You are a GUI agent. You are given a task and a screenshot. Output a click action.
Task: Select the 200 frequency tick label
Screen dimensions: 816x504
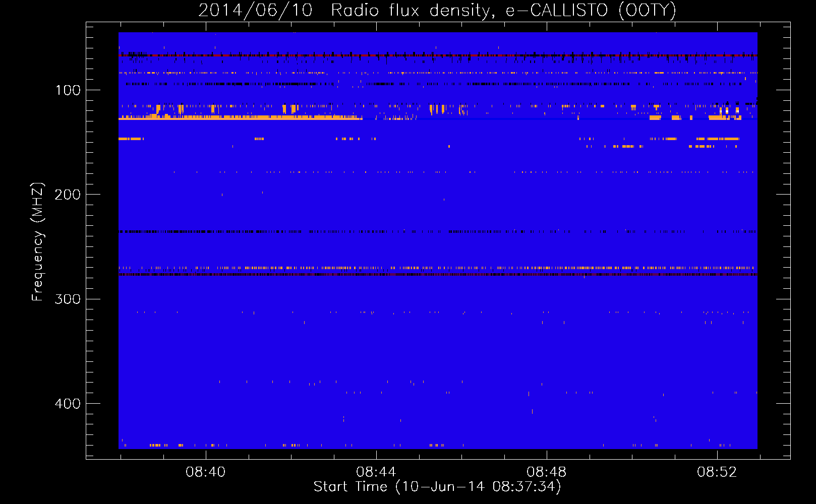68,195
